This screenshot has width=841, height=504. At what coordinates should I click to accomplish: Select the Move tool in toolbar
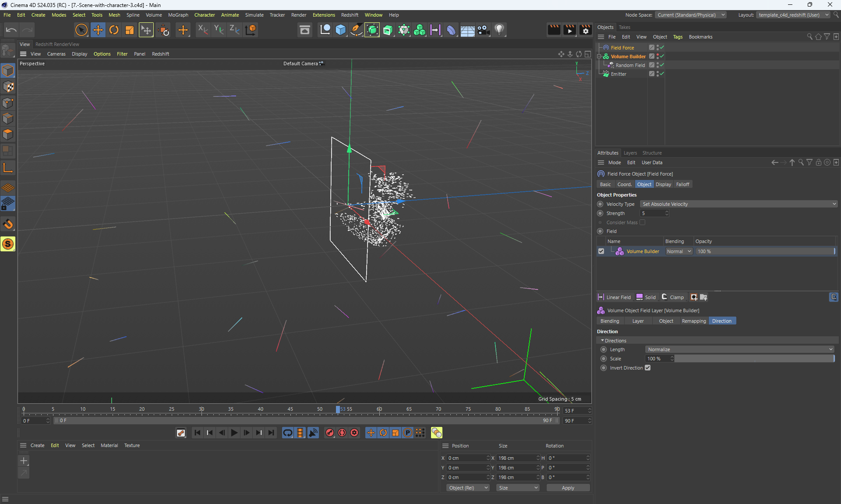tap(98, 30)
